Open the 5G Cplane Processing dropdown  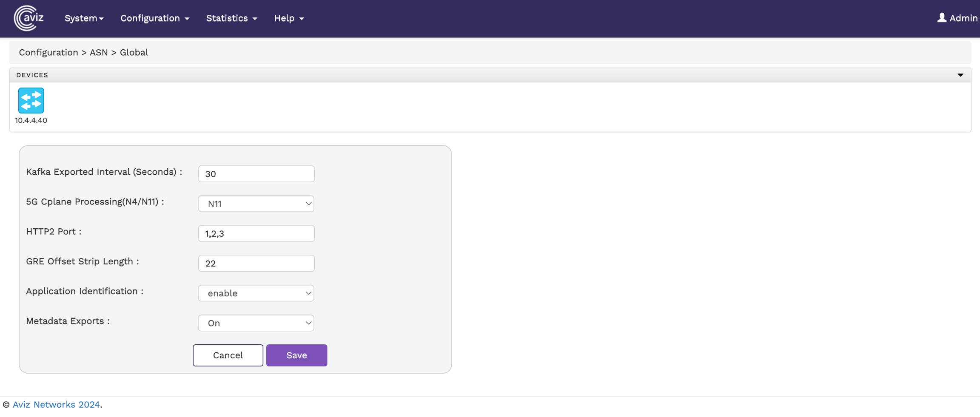pyautogui.click(x=256, y=204)
